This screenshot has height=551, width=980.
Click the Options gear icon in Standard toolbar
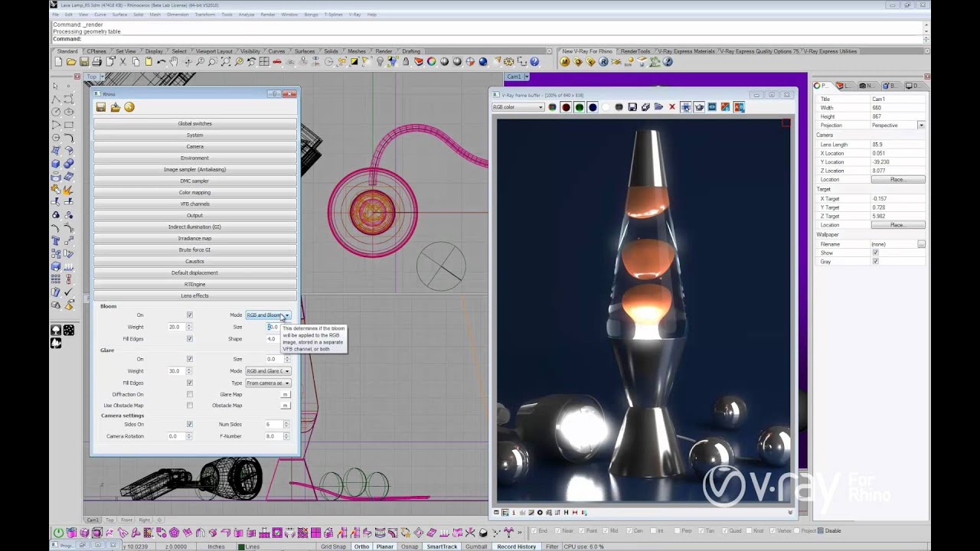[508, 62]
